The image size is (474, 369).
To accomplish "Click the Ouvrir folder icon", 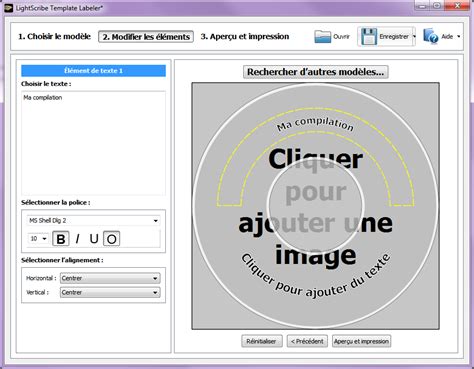I will (x=322, y=37).
